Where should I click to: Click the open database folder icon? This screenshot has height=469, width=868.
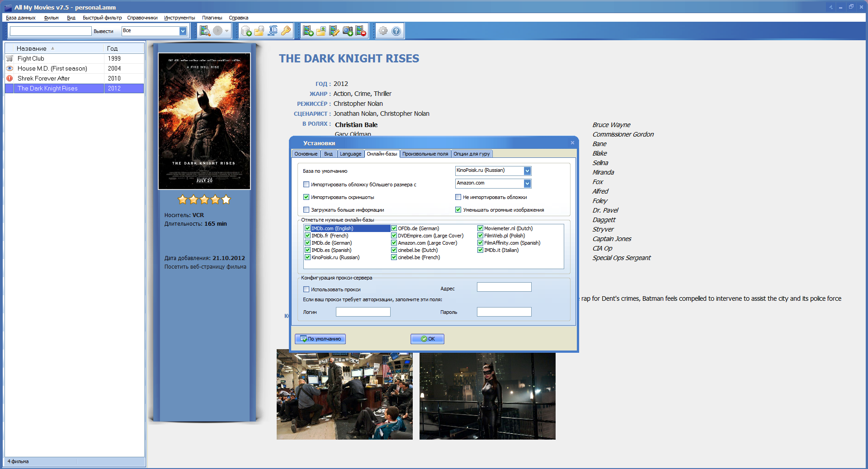pos(259,31)
